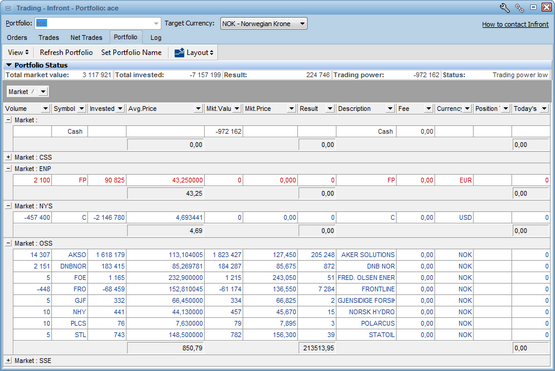
Task: Collapse the Market : ENP group
Action: coord(8,169)
